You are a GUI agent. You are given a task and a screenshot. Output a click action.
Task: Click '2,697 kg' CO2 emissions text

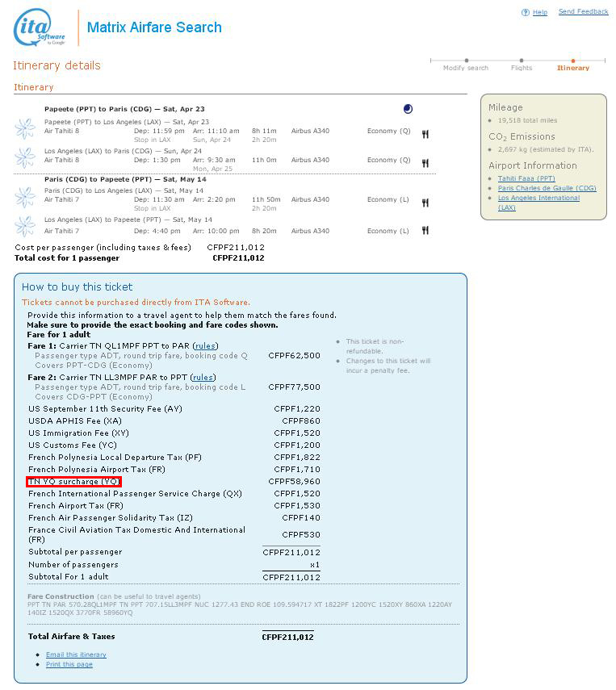pos(546,149)
